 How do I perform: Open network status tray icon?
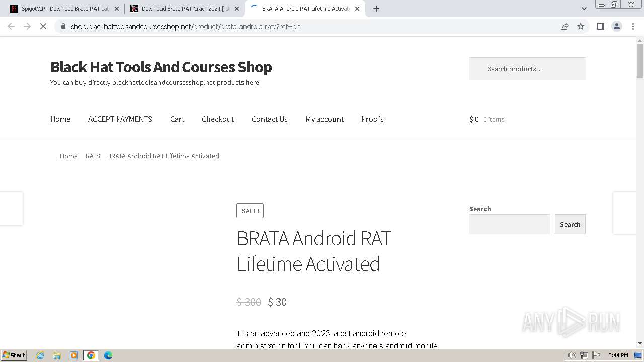point(584,355)
